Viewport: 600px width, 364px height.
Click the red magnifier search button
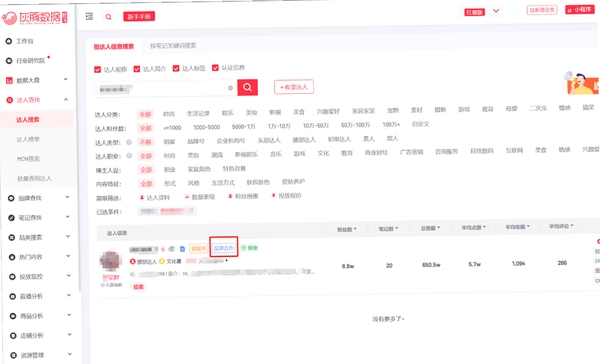[x=248, y=87]
